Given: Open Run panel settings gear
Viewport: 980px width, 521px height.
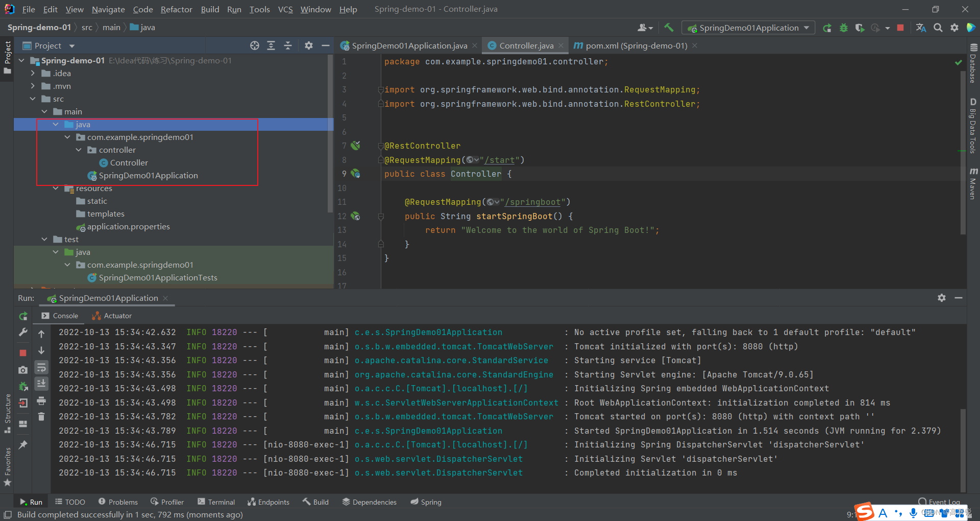Looking at the screenshot, I should [x=942, y=298].
